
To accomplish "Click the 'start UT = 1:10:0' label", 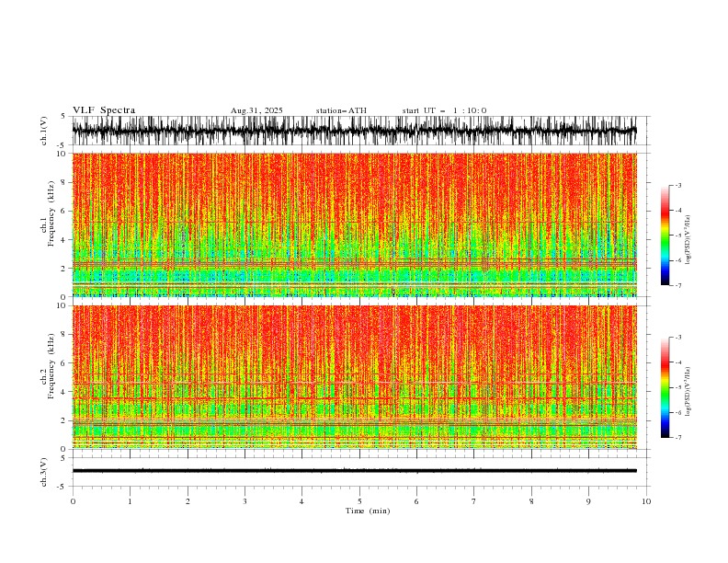I will (x=444, y=110).
